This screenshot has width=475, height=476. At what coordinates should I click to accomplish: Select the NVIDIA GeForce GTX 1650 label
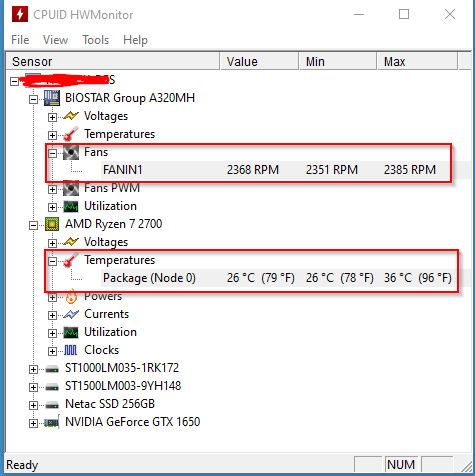[x=133, y=422]
